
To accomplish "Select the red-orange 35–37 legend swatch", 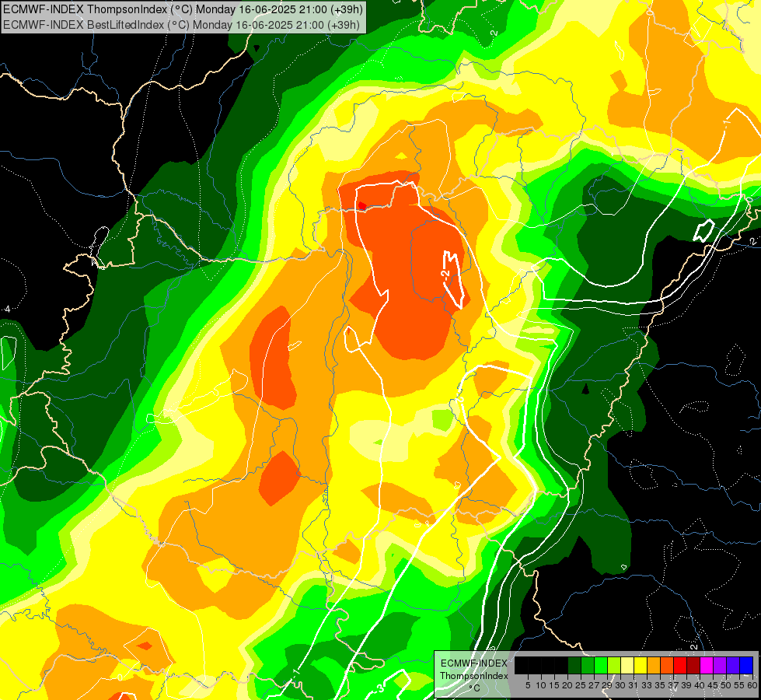I will [667, 665].
